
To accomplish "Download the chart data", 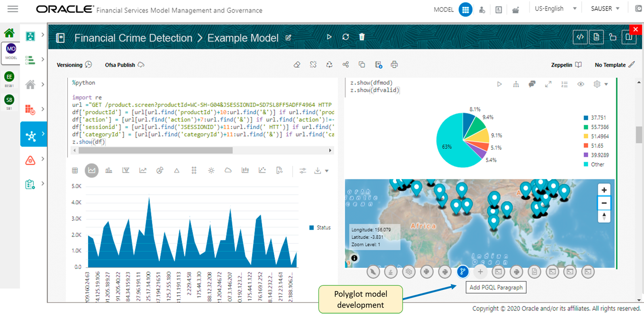I will 318,171.
